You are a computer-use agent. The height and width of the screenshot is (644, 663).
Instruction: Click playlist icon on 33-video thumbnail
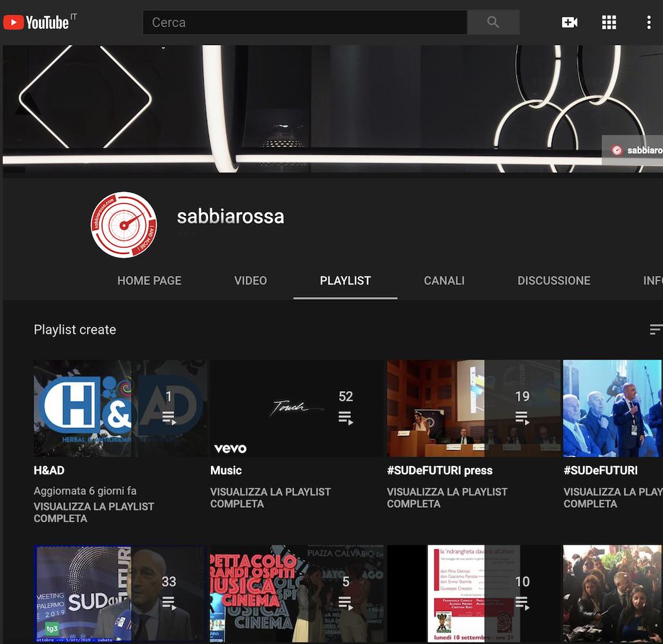(x=169, y=603)
